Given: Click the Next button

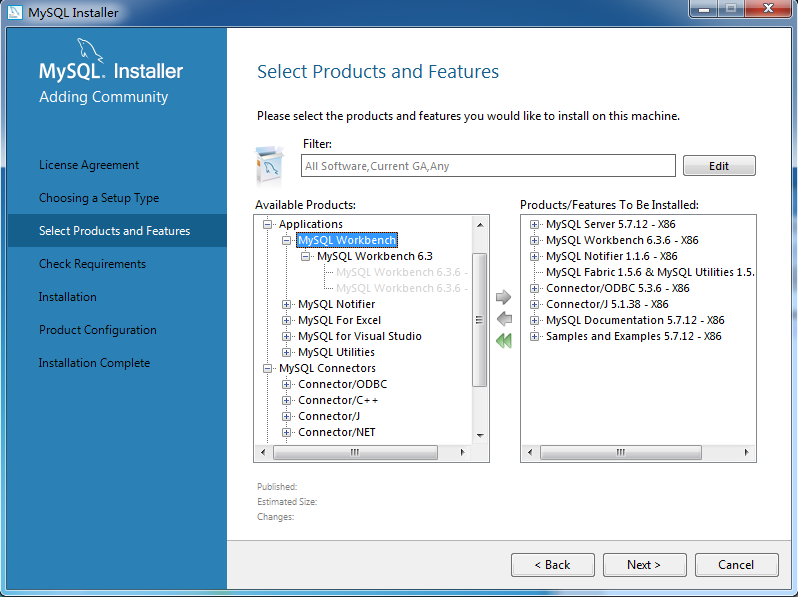Looking at the screenshot, I should (x=644, y=565).
